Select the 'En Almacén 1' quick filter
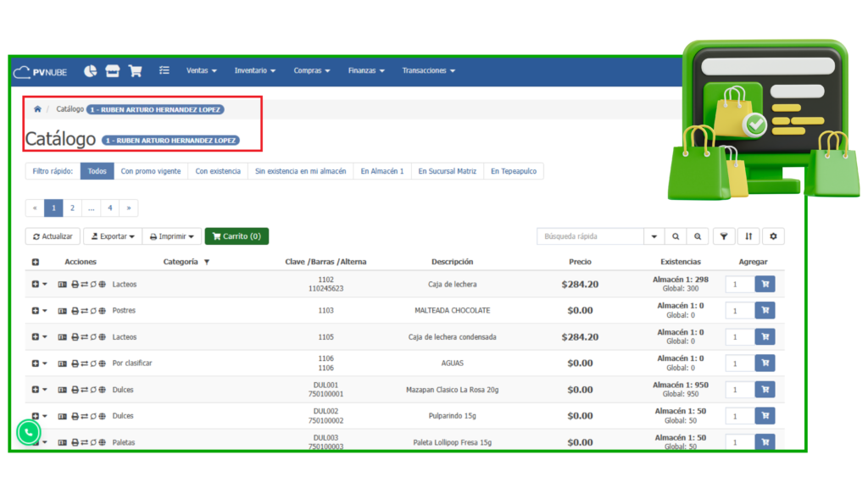 coord(381,171)
